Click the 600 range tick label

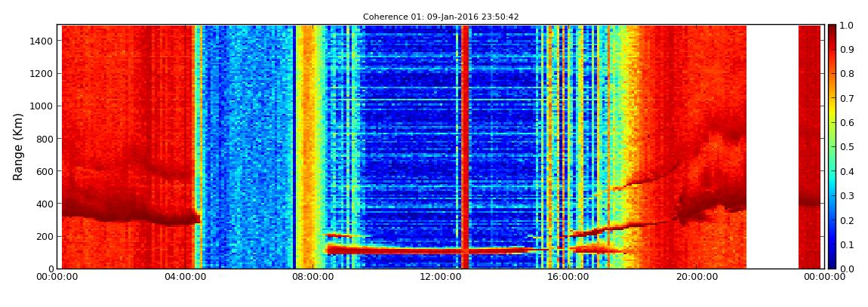[x=46, y=171]
